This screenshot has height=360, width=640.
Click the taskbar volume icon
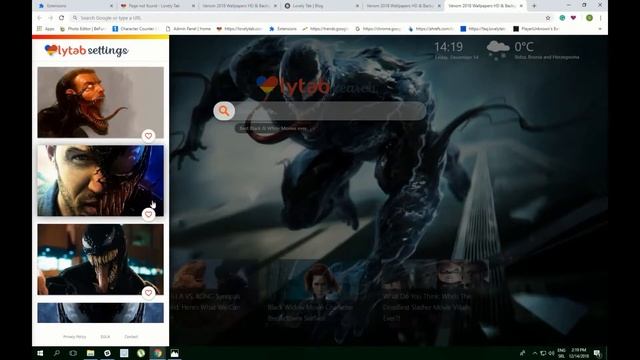pos(551,353)
